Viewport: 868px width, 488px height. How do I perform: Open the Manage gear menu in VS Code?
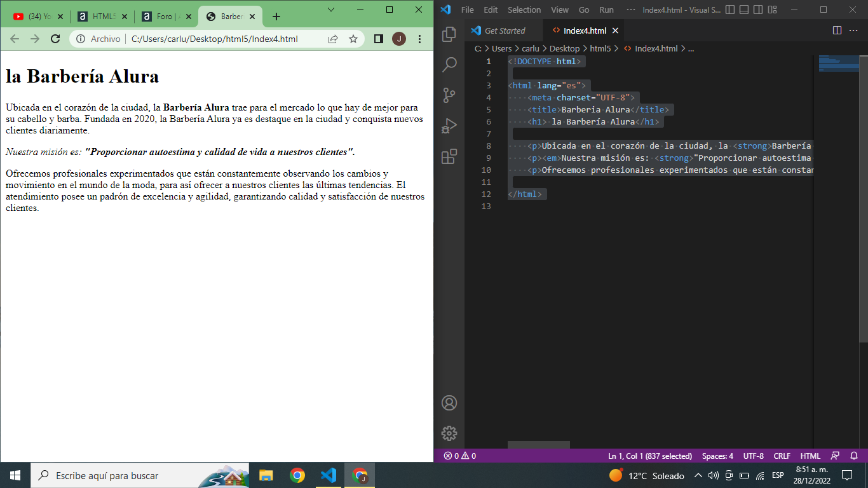coord(449,433)
